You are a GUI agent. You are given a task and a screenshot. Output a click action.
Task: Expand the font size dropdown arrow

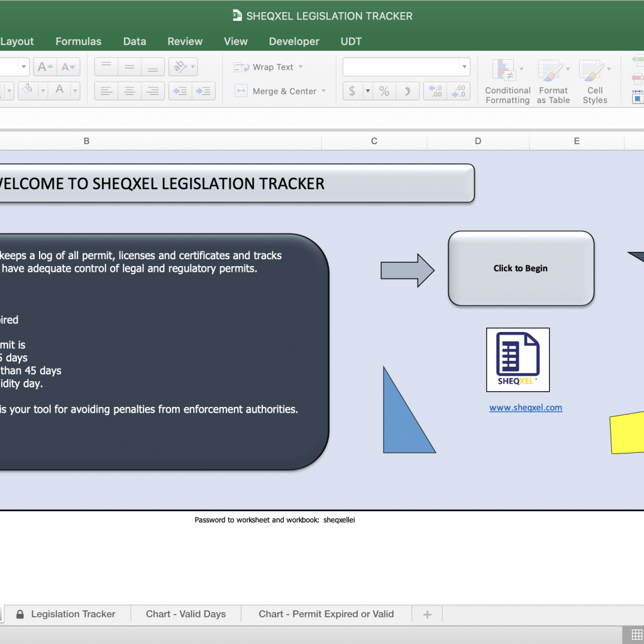[23, 67]
